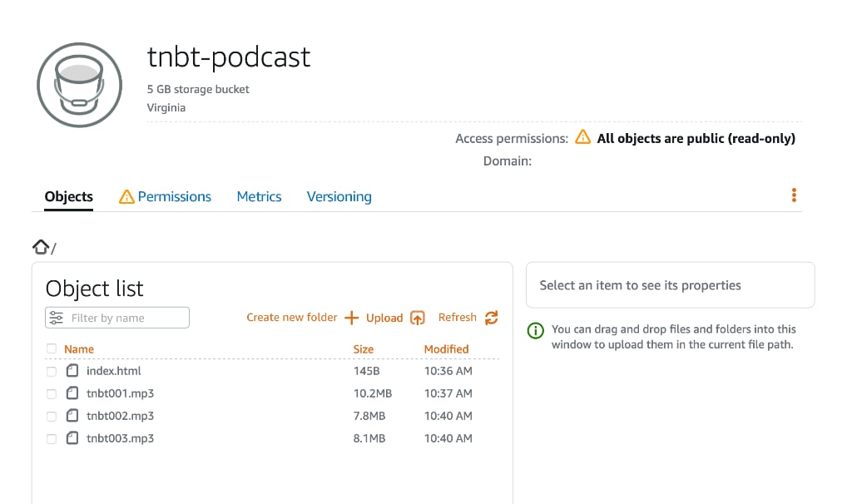
Task: Click the green info icon about drag and drop
Action: pyautogui.click(x=536, y=330)
